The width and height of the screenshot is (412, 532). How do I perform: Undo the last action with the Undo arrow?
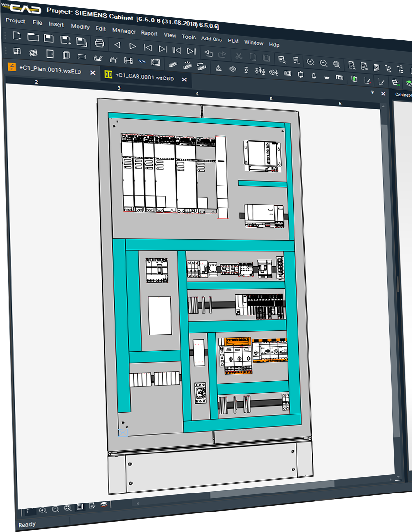(208, 53)
